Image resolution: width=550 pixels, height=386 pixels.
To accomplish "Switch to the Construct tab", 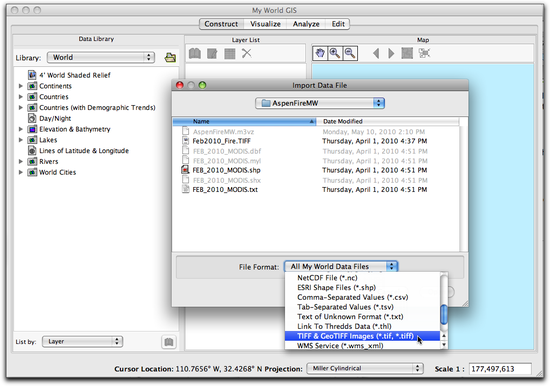I will click(221, 24).
